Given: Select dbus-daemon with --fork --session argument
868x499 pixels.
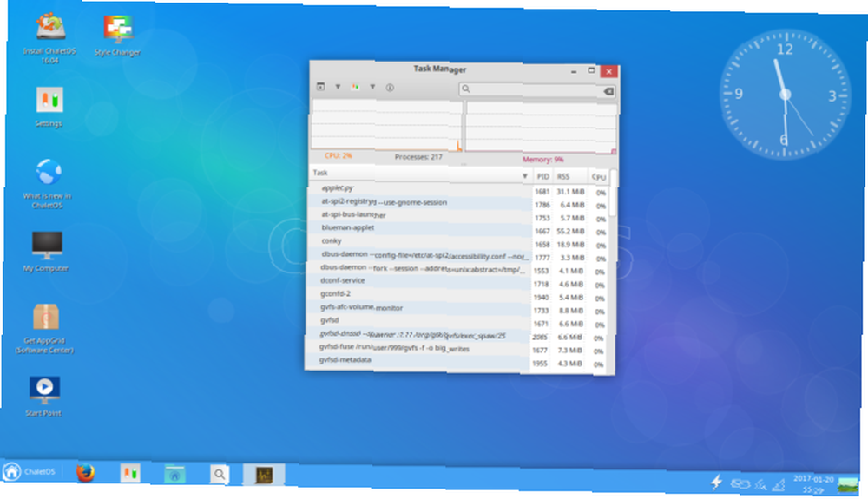Looking at the screenshot, I should pyautogui.click(x=457, y=269).
